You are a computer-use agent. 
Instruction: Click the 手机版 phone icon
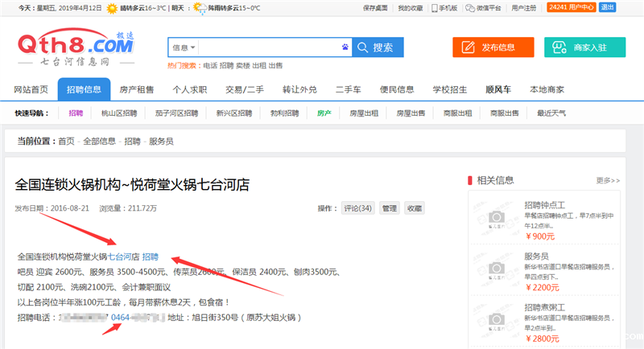pos(436,7)
